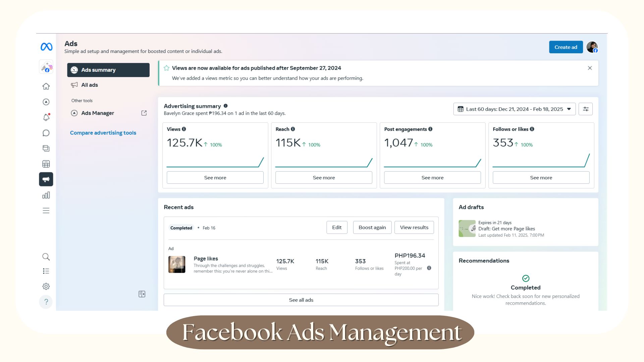Open Planner calendar grid icon
The image size is (644, 362).
coord(46,164)
